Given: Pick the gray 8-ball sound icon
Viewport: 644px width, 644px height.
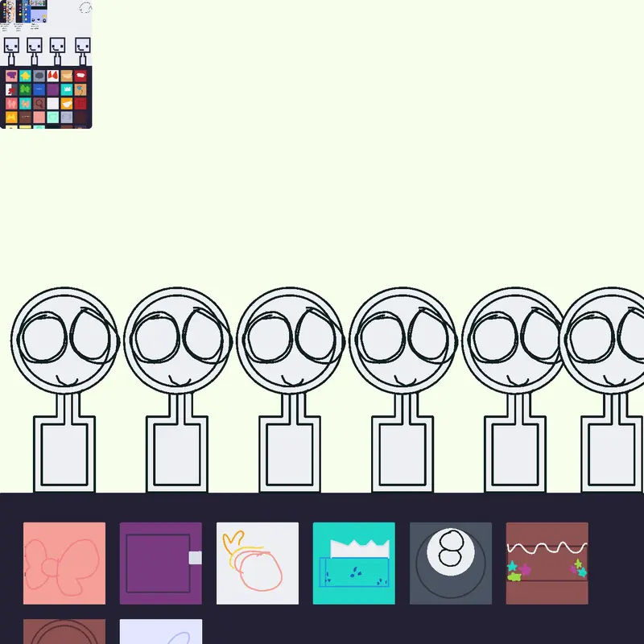Looking at the screenshot, I should click(451, 563).
